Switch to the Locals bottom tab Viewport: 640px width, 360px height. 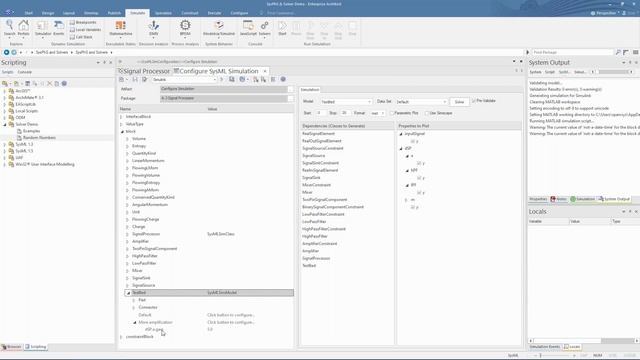572,347
